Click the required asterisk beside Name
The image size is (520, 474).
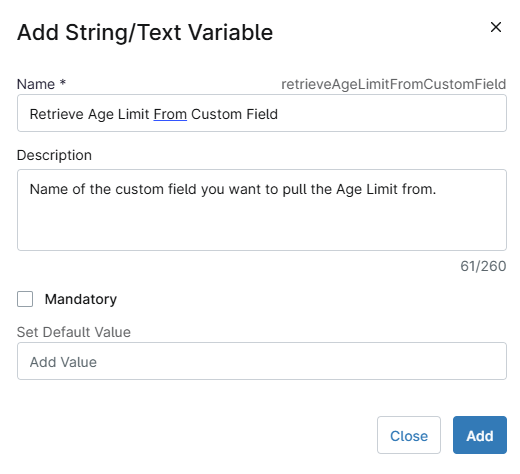tap(63, 82)
